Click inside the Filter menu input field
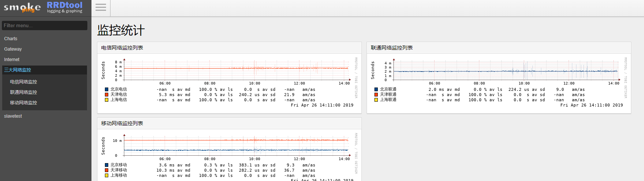This screenshot has height=181, width=644. click(x=44, y=25)
